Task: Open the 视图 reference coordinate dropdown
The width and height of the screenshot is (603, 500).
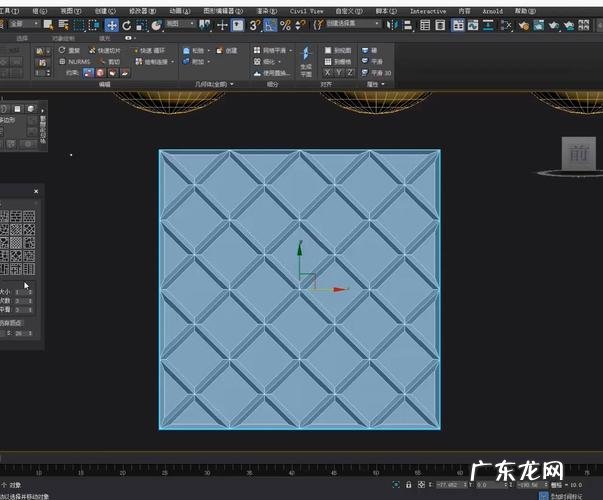Action: click(180, 24)
